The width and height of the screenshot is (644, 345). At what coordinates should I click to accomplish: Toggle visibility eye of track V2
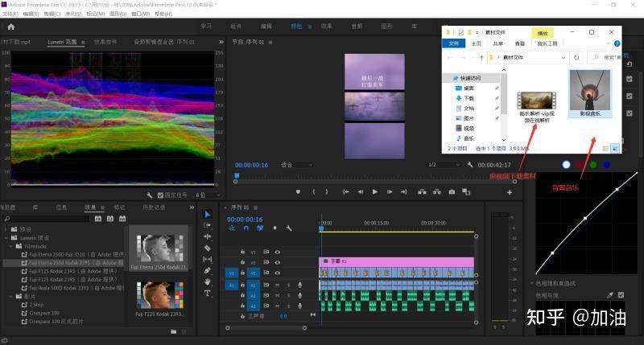[278, 262]
